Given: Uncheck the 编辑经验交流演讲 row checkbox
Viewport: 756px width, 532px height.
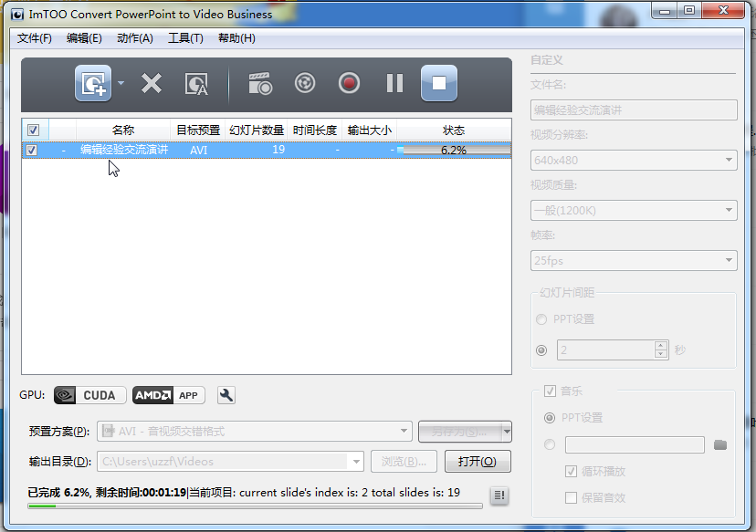Looking at the screenshot, I should pos(31,150).
